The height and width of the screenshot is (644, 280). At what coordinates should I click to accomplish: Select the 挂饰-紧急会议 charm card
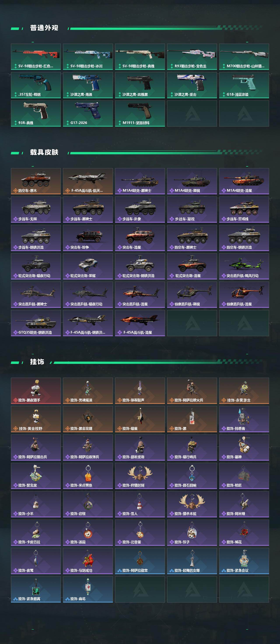244,561
